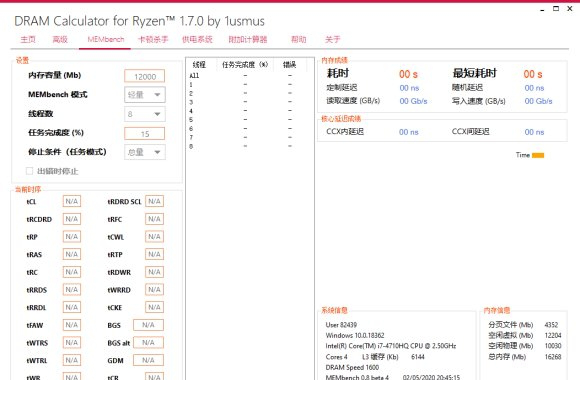This screenshot has width=580, height=395.
Task: Expand the 线程数 dropdown
Action: point(145,114)
